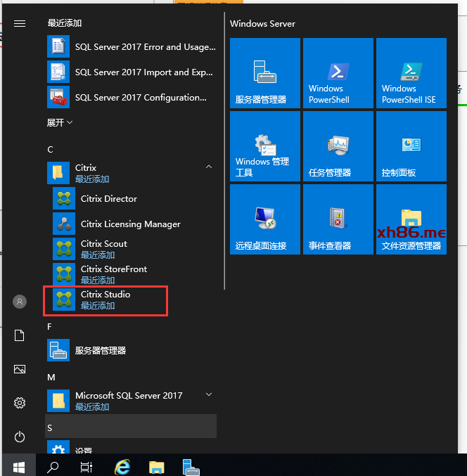Launch the 事件查看器 tile
This screenshot has height=476, width=467.
(x=338, y=219)
